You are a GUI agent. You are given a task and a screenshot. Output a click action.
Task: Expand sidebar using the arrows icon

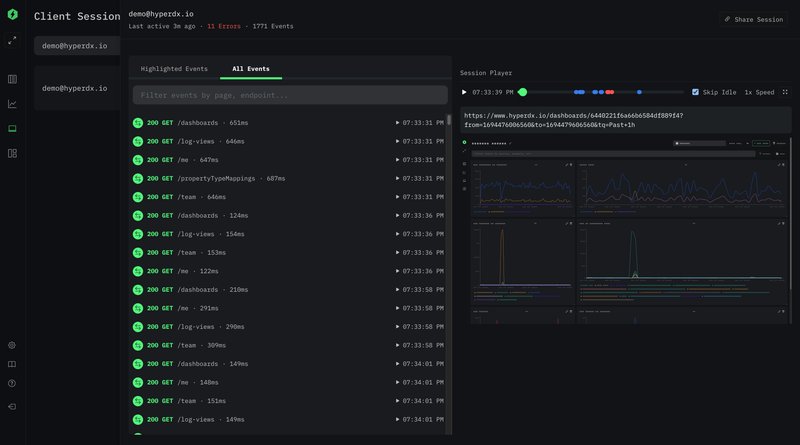[12, 41]
